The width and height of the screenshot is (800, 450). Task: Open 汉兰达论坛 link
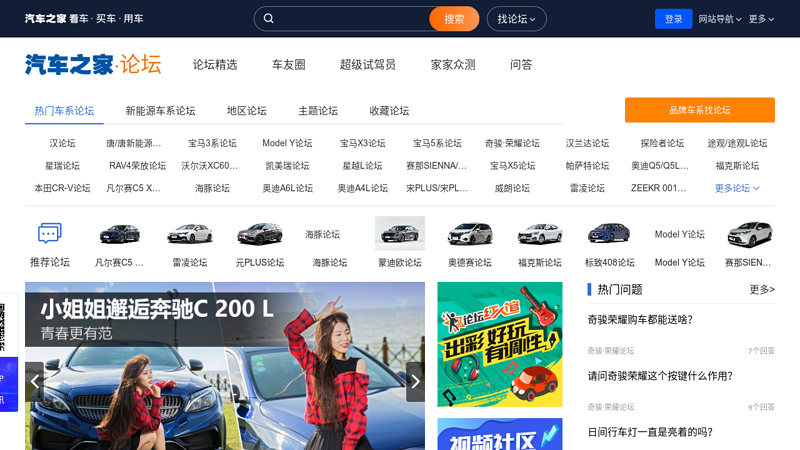pyautogui.click(x=587, y=143)
